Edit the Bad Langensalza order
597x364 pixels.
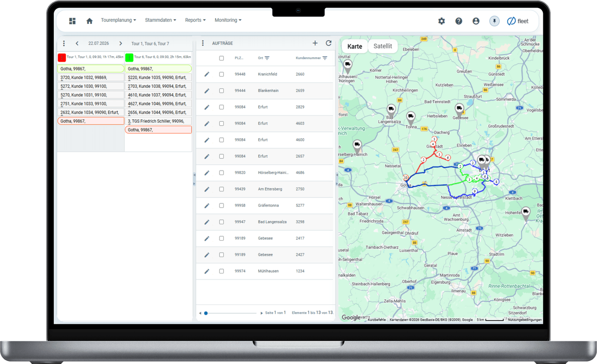click(207, 222)
